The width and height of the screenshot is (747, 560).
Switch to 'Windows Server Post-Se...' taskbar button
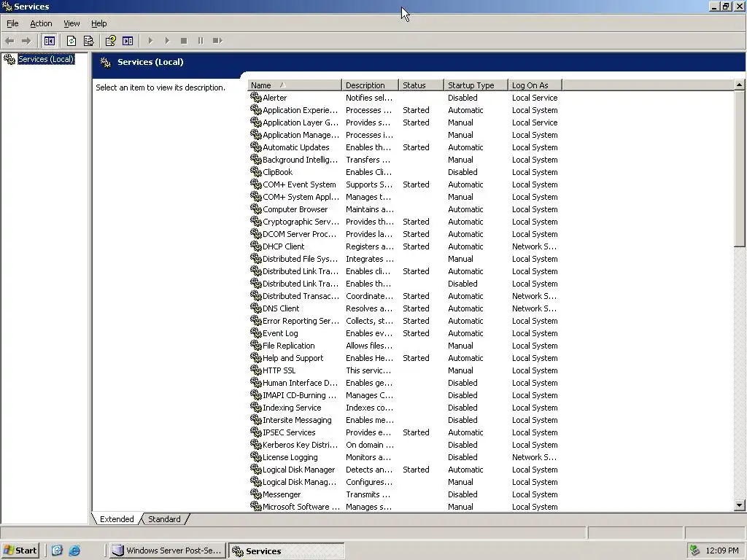167,551
